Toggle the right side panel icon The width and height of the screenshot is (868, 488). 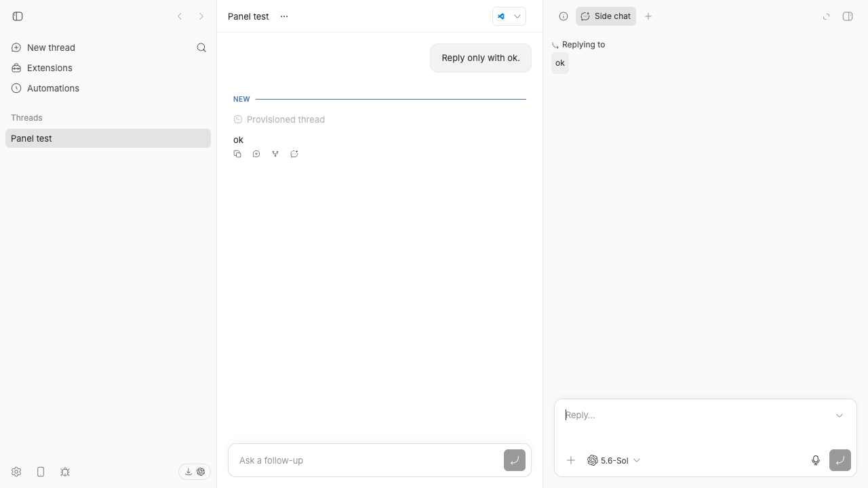coord(848,16)
